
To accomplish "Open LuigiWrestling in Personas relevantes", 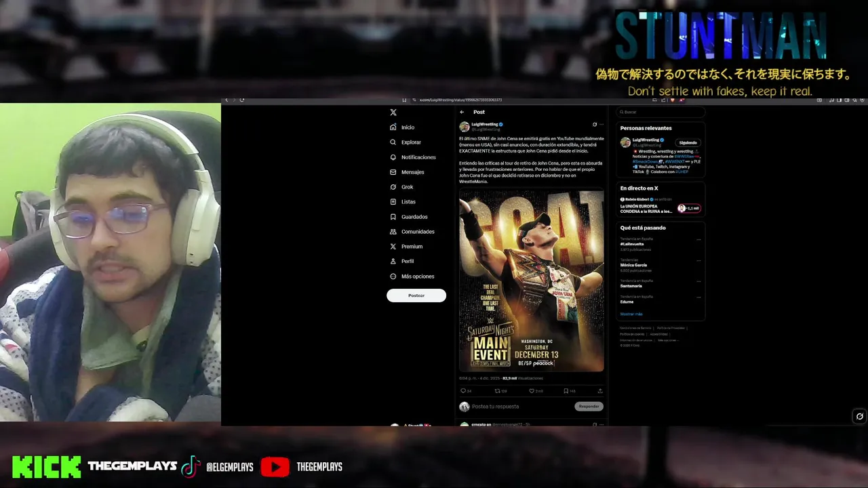I will point(645,140).
